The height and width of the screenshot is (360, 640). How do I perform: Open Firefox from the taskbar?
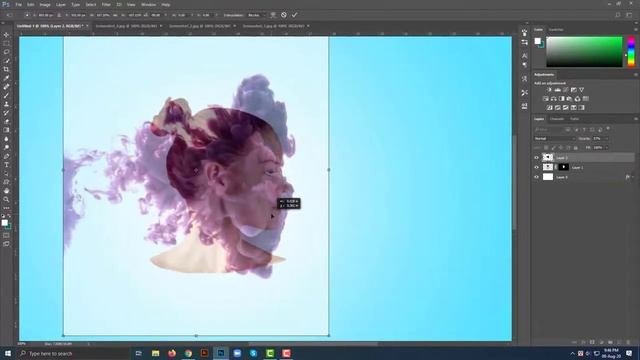[172, 353]
